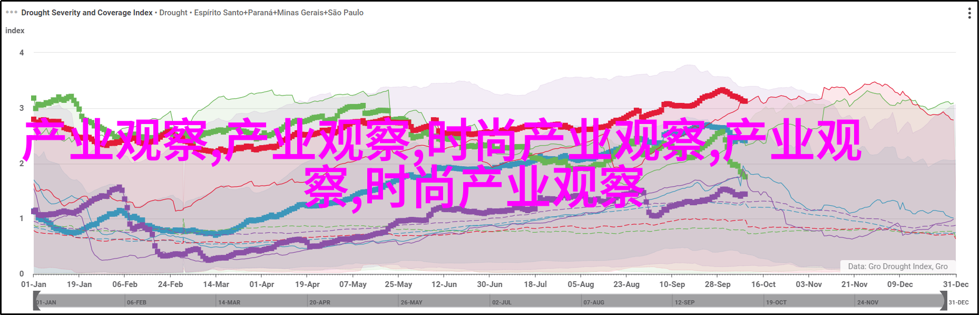Click the '14-Mar' x-axis label
Viewport: 980px width, 315px height.
pyautogui.click(x=216, y=284)
